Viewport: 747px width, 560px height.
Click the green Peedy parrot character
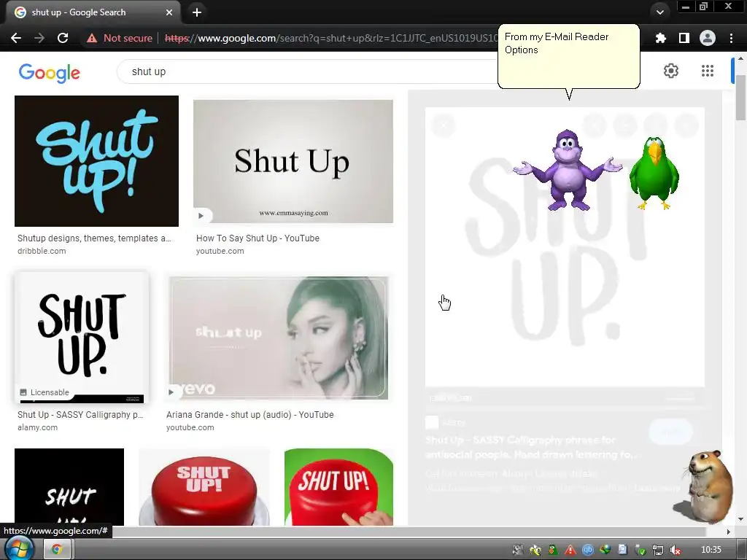coord(654,173)
